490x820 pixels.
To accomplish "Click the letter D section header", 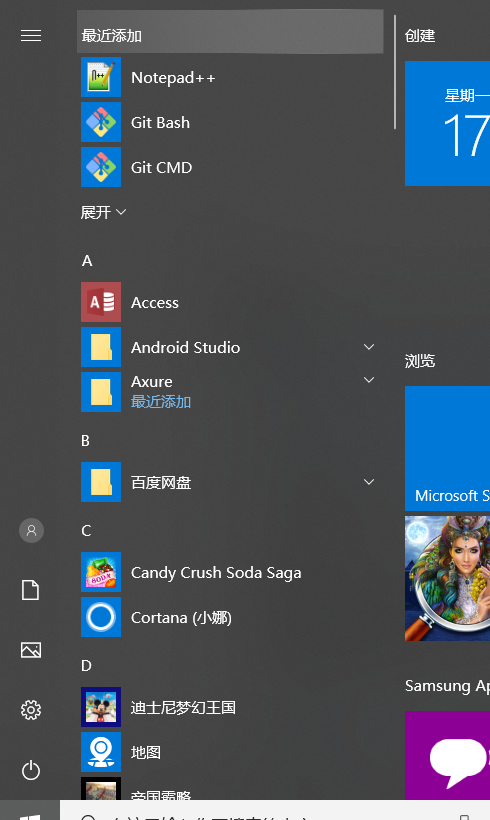I will click(x=86, y=665).
